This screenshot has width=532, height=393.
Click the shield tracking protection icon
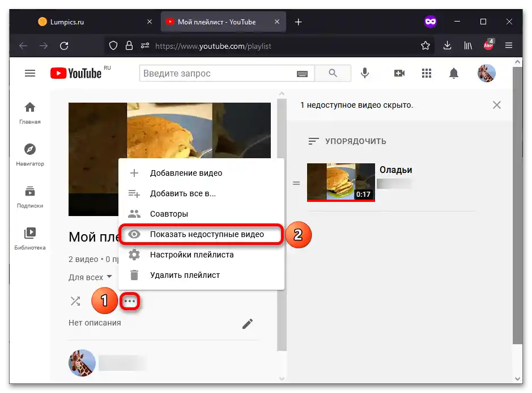pos(113,45)
